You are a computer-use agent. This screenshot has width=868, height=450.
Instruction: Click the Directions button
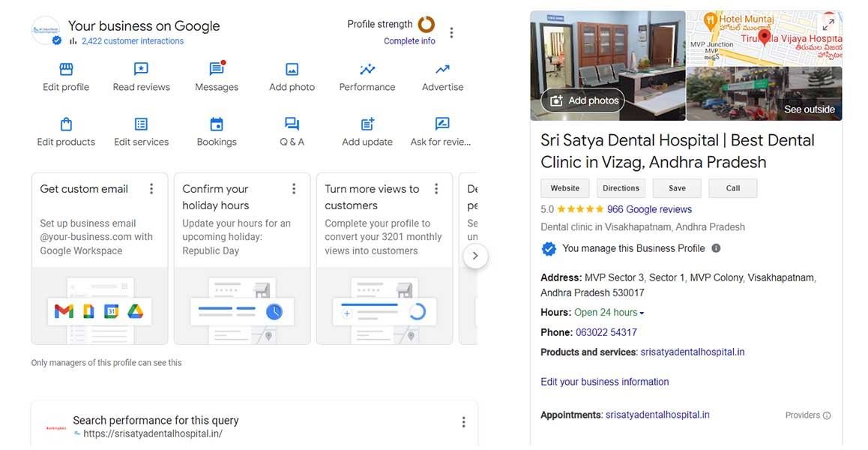[621, 188]
